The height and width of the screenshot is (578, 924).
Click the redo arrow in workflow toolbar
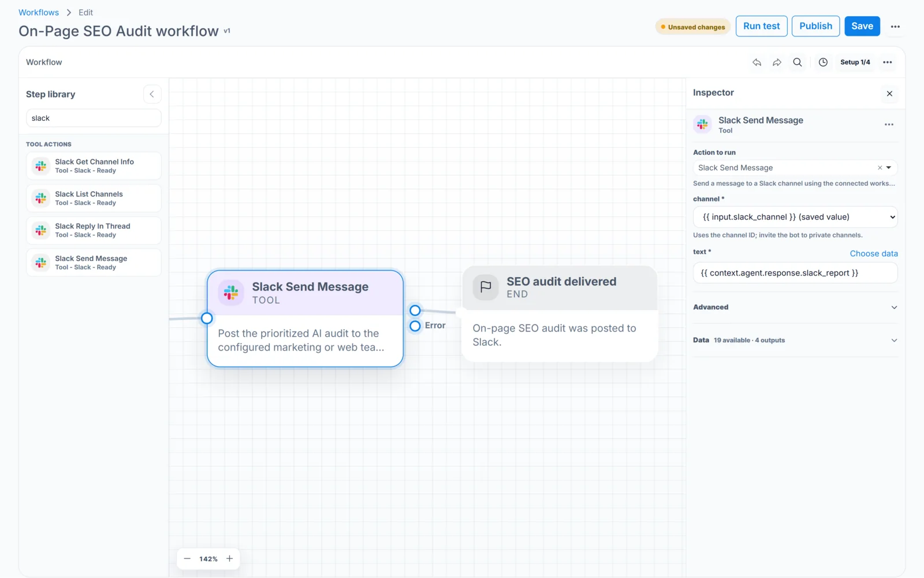click(x=777, y=62)
